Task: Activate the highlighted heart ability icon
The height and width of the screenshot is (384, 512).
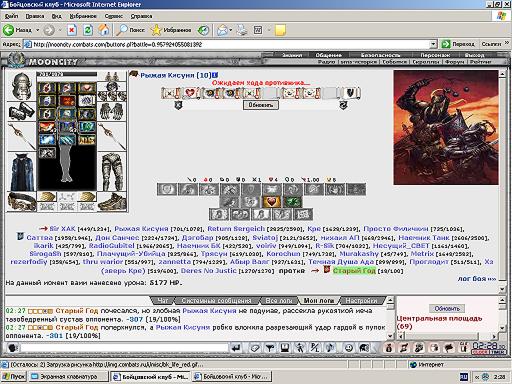Action: (x=271, y=202)
